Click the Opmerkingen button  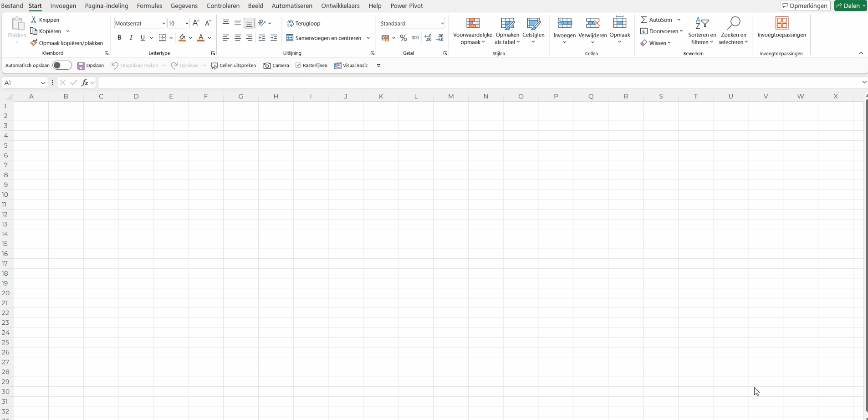[x=805, y=5]
